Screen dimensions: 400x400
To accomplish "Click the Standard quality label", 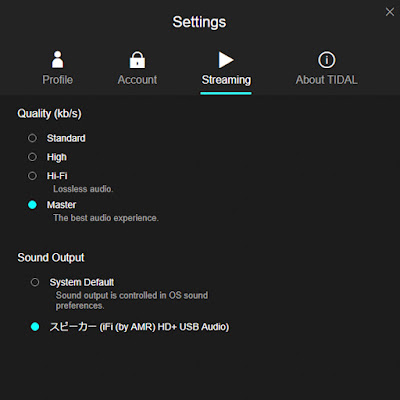I will [x=66, y=138].
